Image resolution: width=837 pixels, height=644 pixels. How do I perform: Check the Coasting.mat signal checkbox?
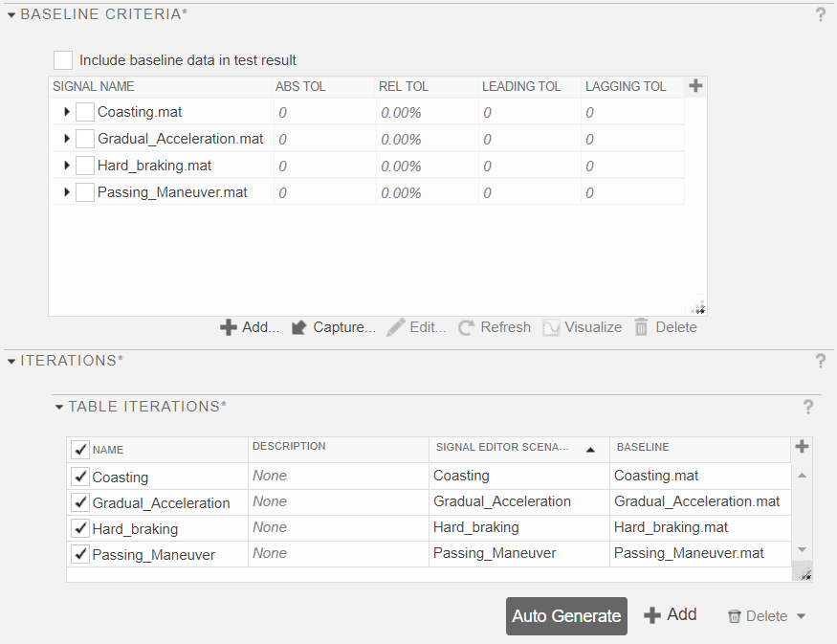click(x=84, y=112)
